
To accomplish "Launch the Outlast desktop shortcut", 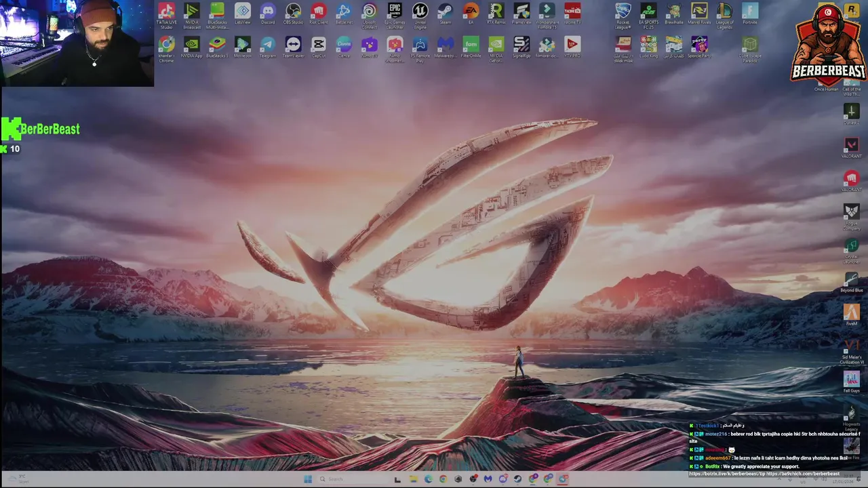I will pos(852,113).
